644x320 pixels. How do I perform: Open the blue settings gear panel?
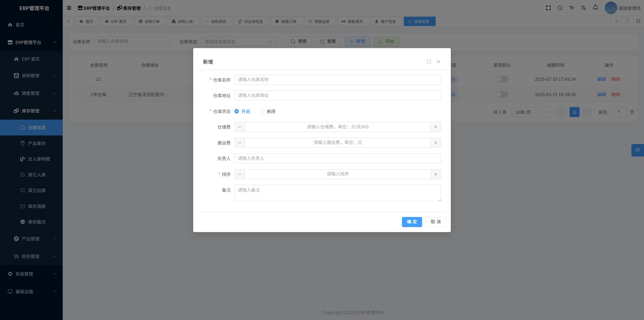pyautogui.click(x=638, y=150)
